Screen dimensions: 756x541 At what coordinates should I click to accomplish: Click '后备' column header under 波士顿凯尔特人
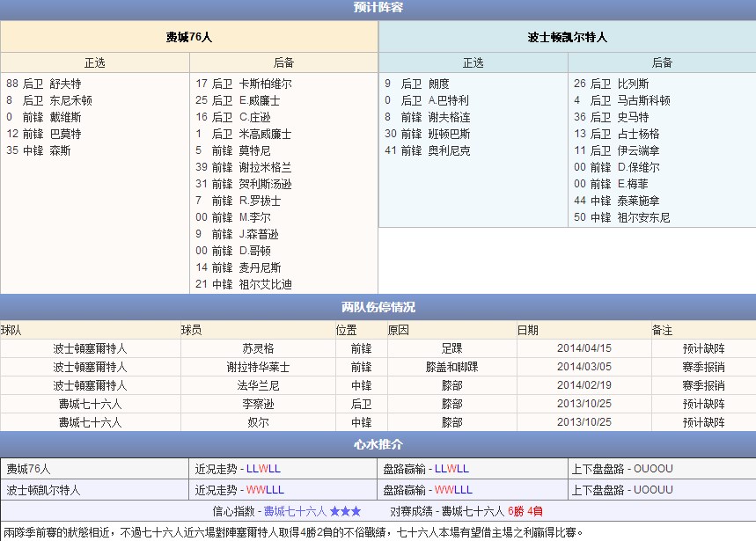(662, 62)
